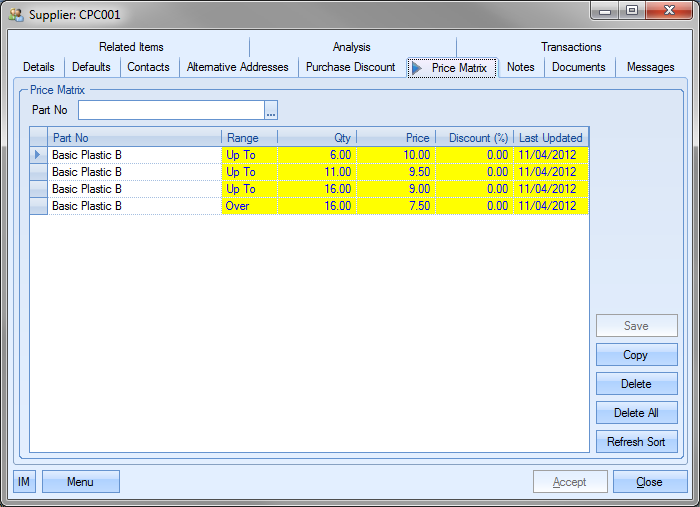
Task: Click the IM button at bottom left
Action: tap(24, 482)
